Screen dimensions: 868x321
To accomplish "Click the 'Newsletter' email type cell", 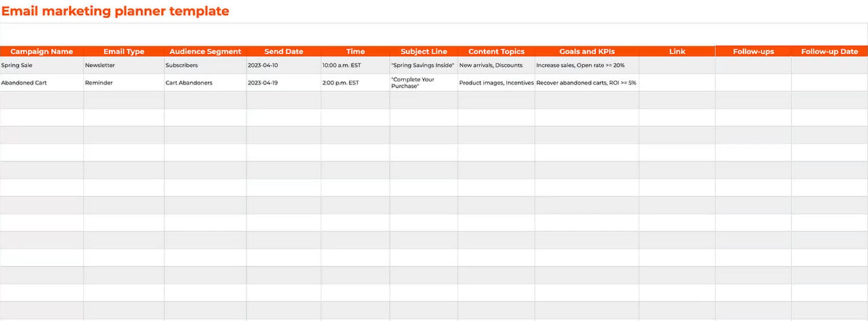I will (124, 66).
